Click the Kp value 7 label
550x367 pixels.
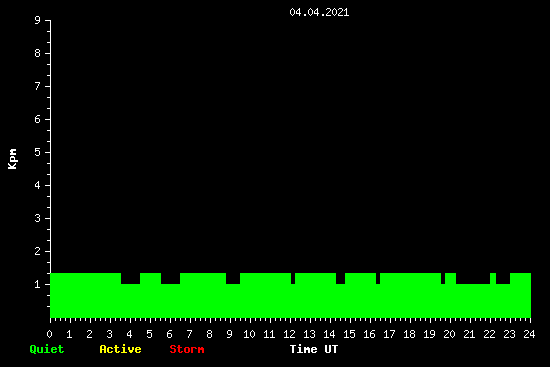[38, 86]
